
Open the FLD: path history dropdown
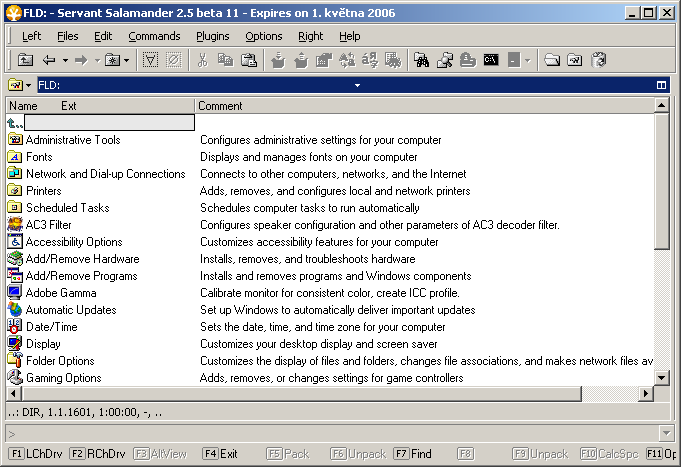(x=357, y=85)
